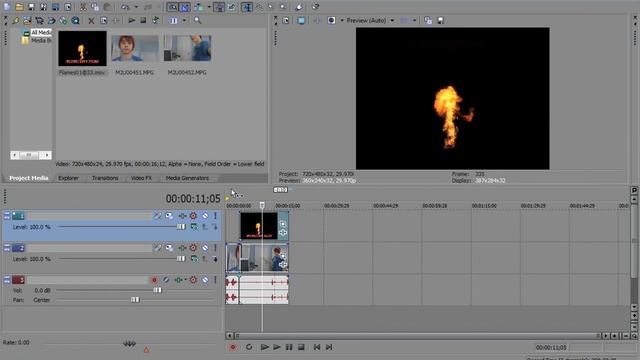
Task: Start recording with the red Record button
Action: coord(233,347)
